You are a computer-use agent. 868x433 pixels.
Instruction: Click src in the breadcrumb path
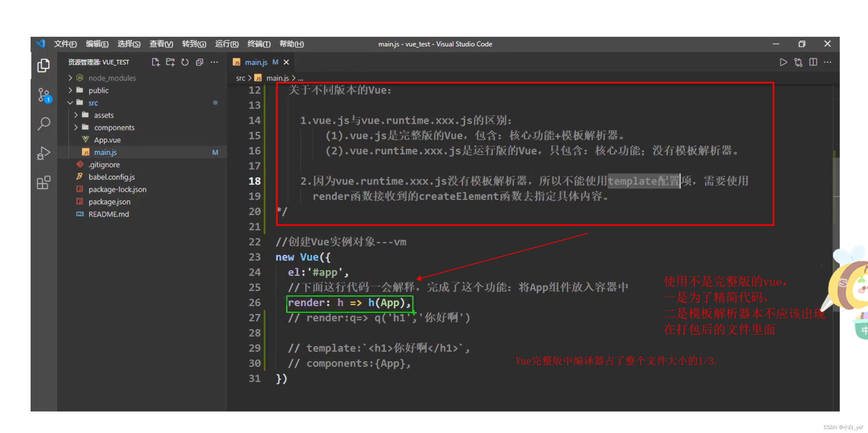click(240, 78)
